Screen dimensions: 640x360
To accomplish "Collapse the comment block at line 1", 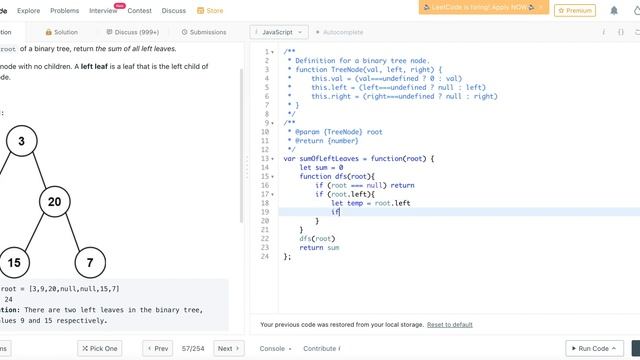I will (273, 52).
